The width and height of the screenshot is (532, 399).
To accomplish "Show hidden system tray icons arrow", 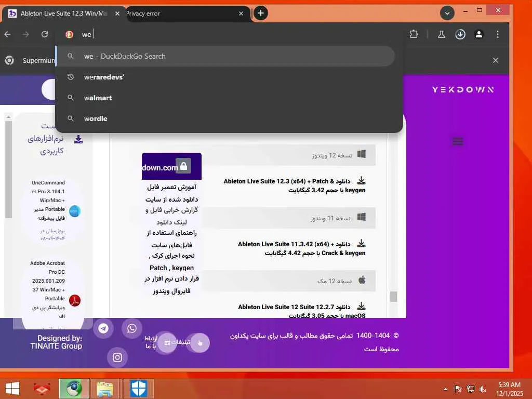I will [445, 389].
